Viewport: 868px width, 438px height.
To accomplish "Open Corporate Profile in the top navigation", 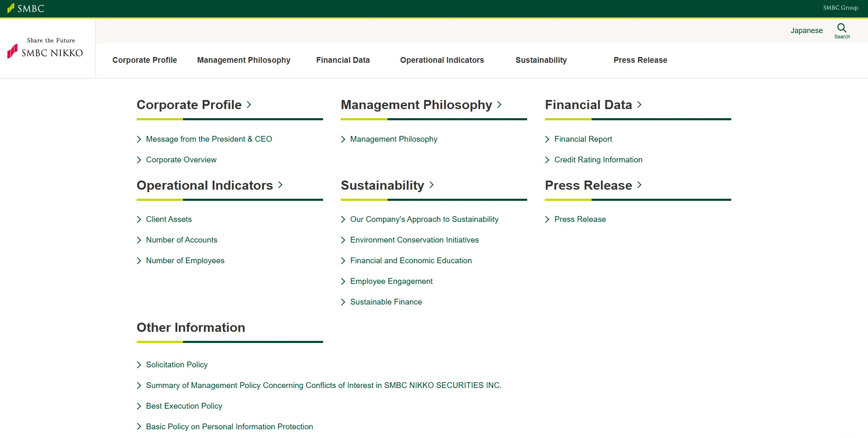I will (145, 60).
